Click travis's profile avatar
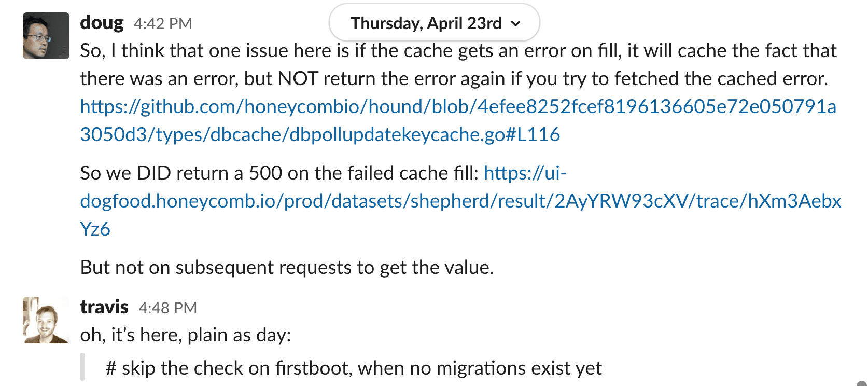 46,320
